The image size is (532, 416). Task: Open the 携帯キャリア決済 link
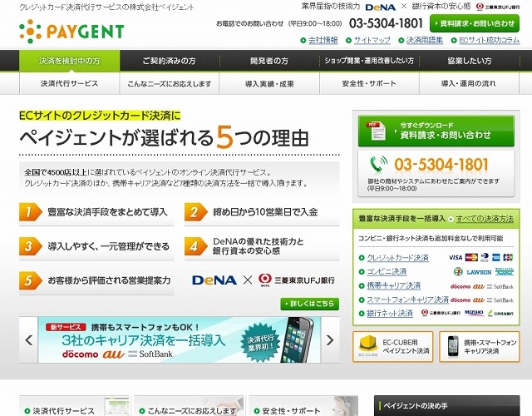pos(394,285)
